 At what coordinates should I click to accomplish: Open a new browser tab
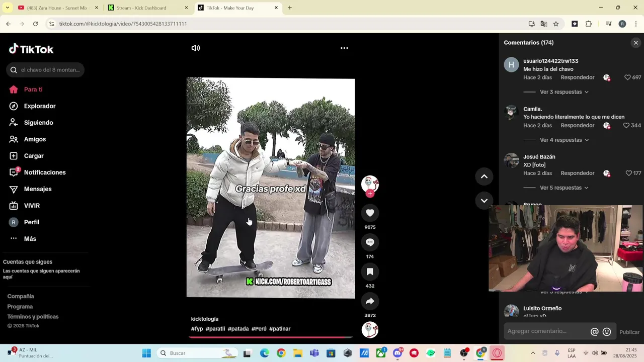290,8
